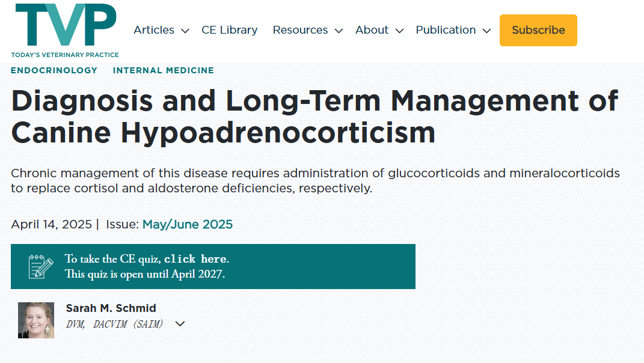Click the author name Sarah M. Schmid
This screenshot has width=644, height=363.
tap(111, 308)
